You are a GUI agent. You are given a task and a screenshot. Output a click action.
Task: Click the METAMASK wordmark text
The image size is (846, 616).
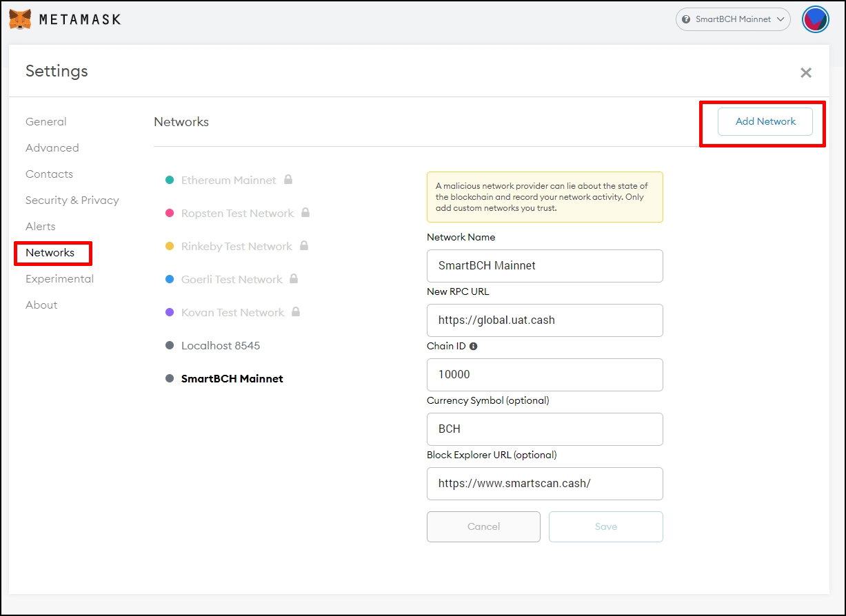(x=80, y=19)
